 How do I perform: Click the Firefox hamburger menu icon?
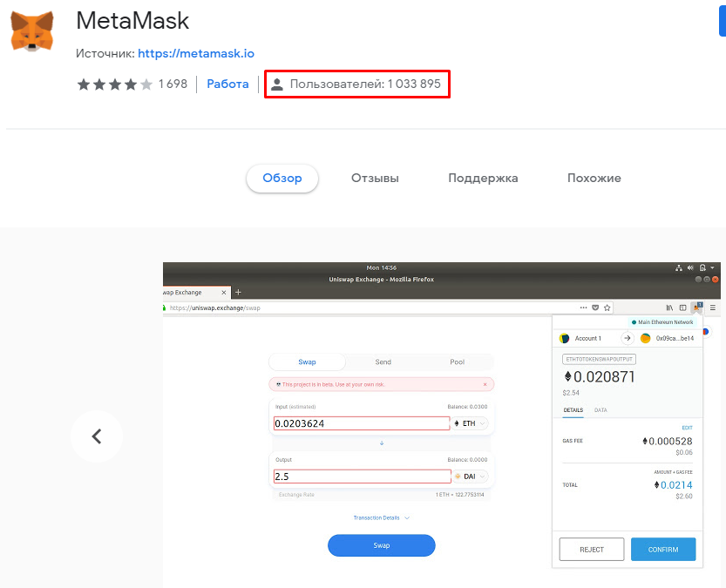712,308
